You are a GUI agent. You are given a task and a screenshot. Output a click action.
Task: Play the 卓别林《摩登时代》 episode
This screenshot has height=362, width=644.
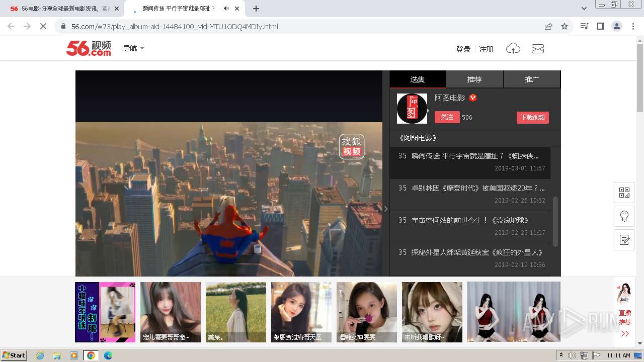pyautogui.click(x=470, y=195)
